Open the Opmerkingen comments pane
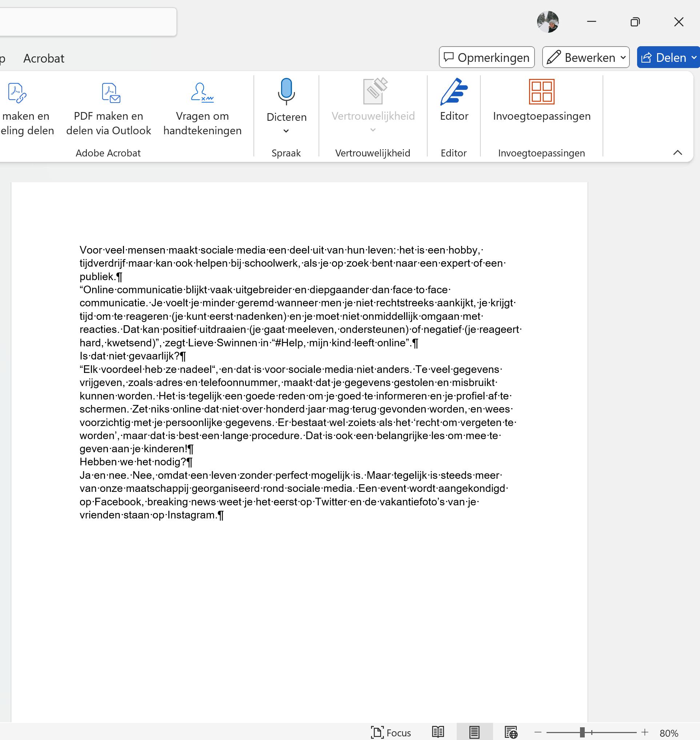Screen dimensions: 700x740 click(487, 57)
